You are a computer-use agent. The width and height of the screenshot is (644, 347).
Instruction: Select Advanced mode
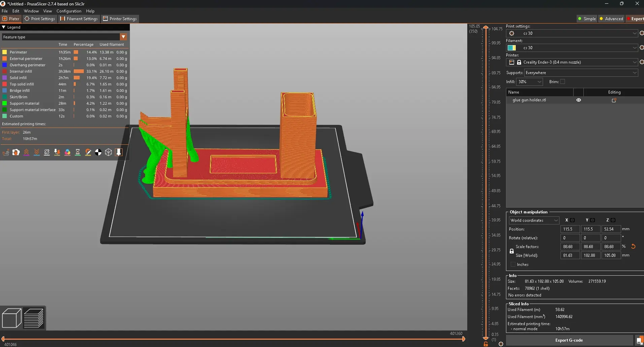coord(611,19)
